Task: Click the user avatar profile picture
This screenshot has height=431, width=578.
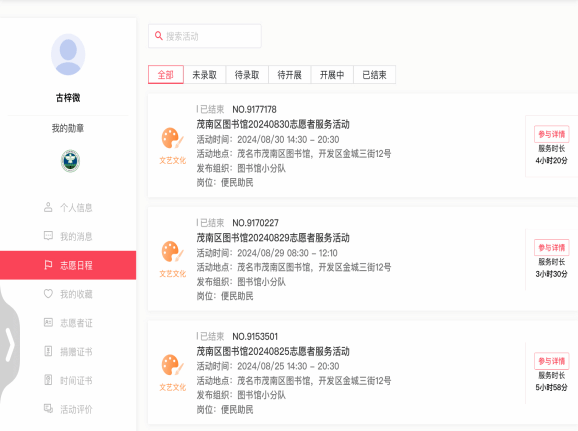Action: pos(68,55)
